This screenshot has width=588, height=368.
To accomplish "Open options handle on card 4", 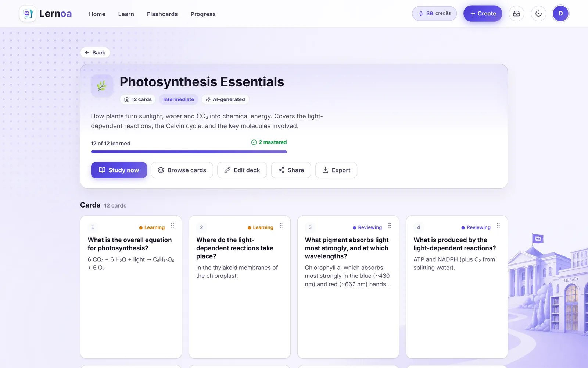I will [498, 226].
